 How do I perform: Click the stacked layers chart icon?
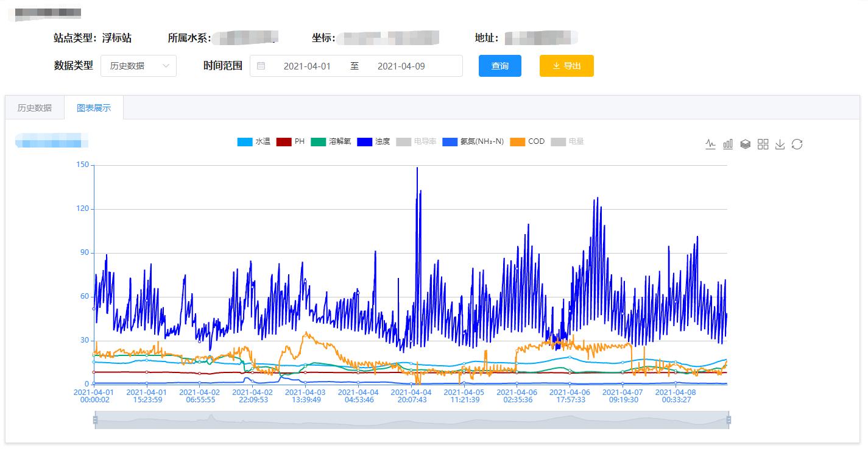pyautogui.click(x=745, y=144)
